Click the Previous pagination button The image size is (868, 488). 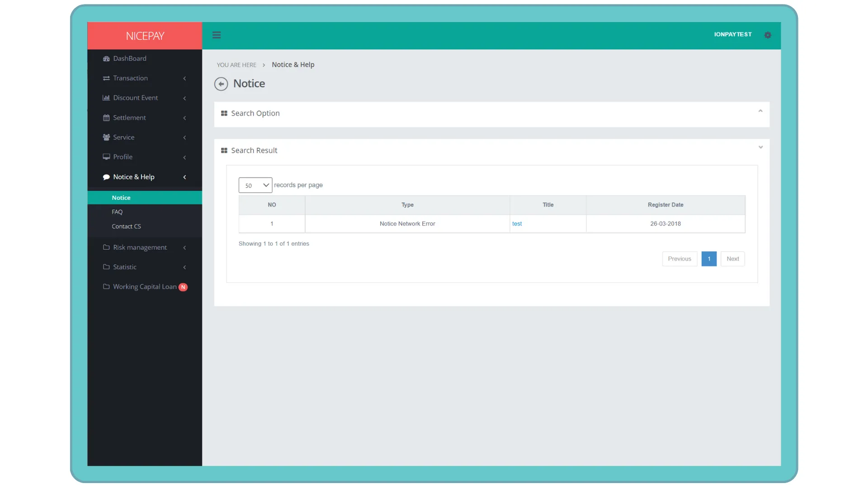coord(679,259)
